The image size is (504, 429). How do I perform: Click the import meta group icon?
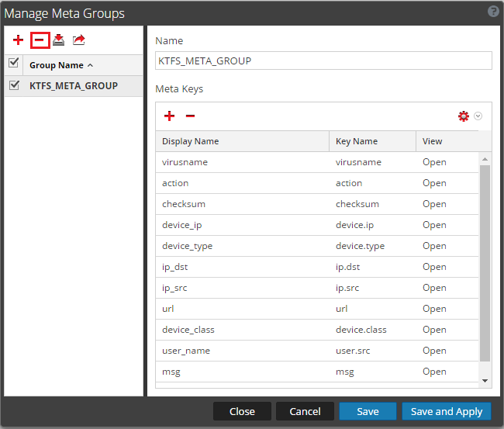click(x=58, y=40)
